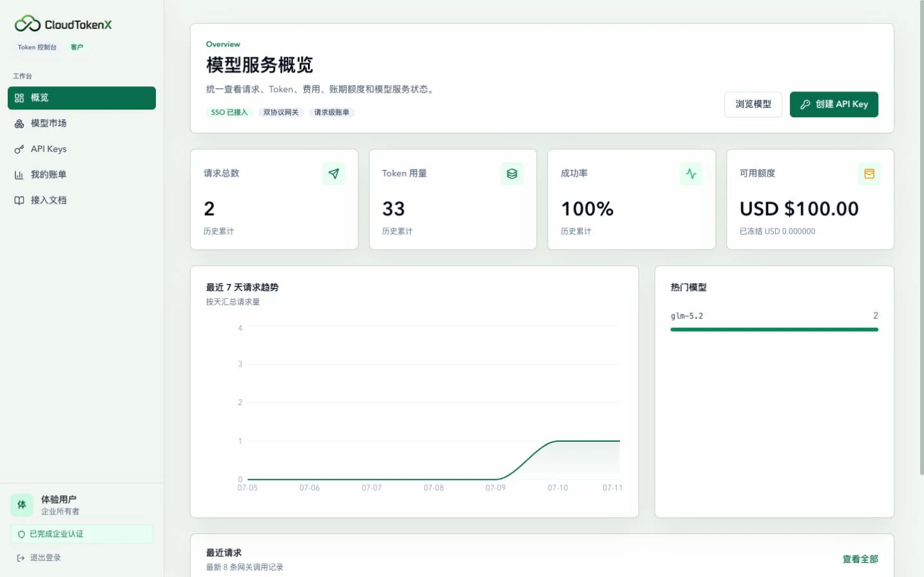The width and height of the screenshot is (924, 577).
Task: Click the 请求级账单 tag
Action: point(332,112)
